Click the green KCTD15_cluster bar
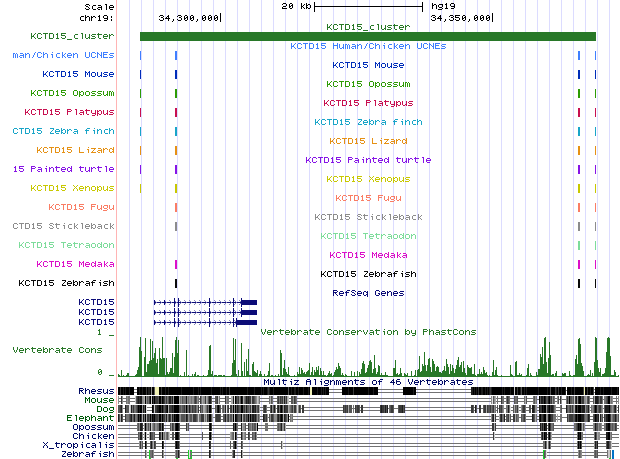 click(x=367, y=36)
